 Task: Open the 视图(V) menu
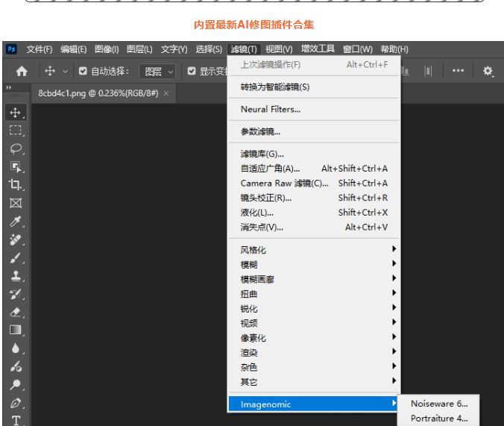pyautogui.click(x=279, y=49)
